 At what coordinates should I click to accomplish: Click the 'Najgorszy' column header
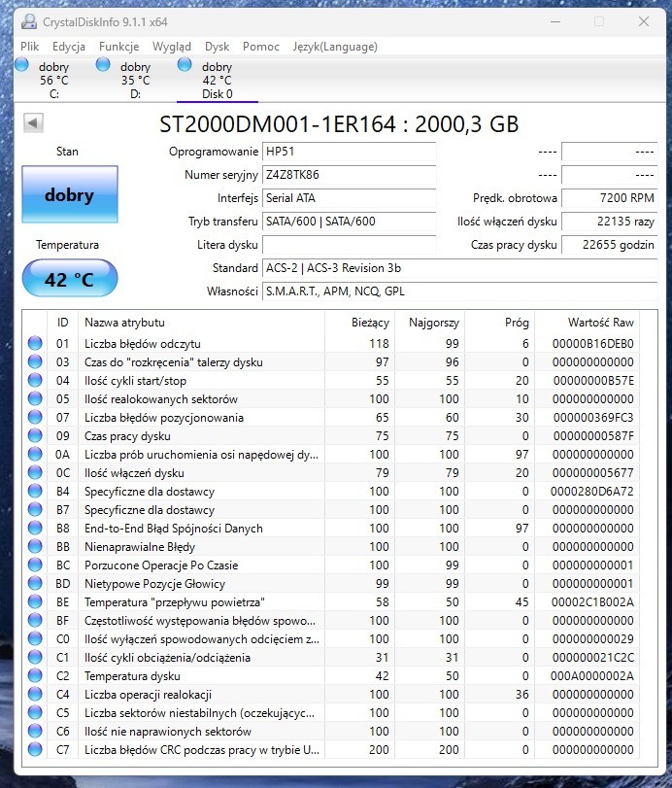(430, 323)
